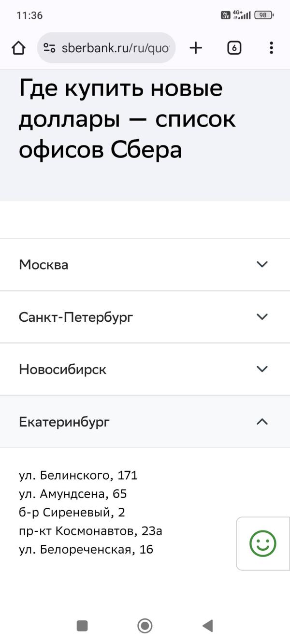Open Chrome three-dot menu
This screenshot has height=644, width=290.
271,48
